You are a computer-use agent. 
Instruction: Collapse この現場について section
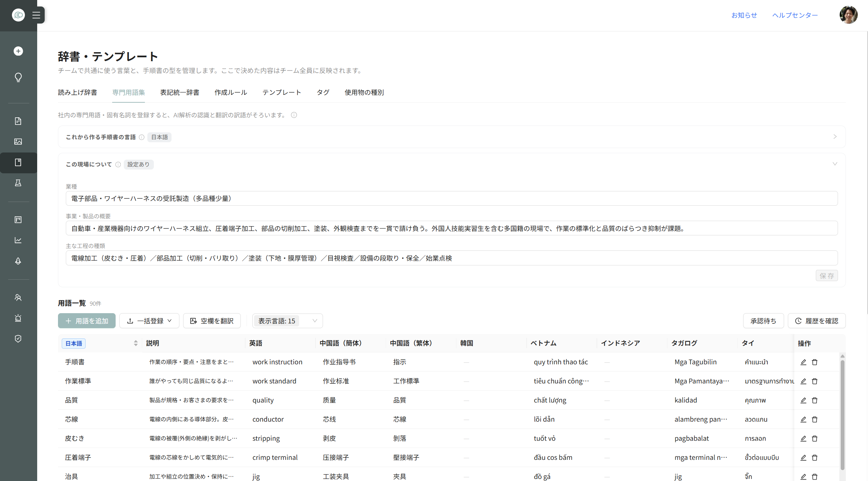pyautogui.click(x=835, y=164)
